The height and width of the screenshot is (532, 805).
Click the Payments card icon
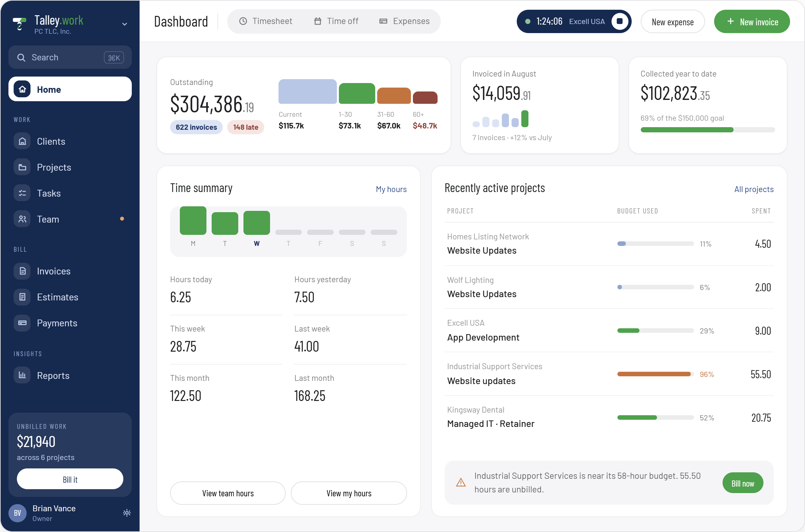tap(22, 323)
